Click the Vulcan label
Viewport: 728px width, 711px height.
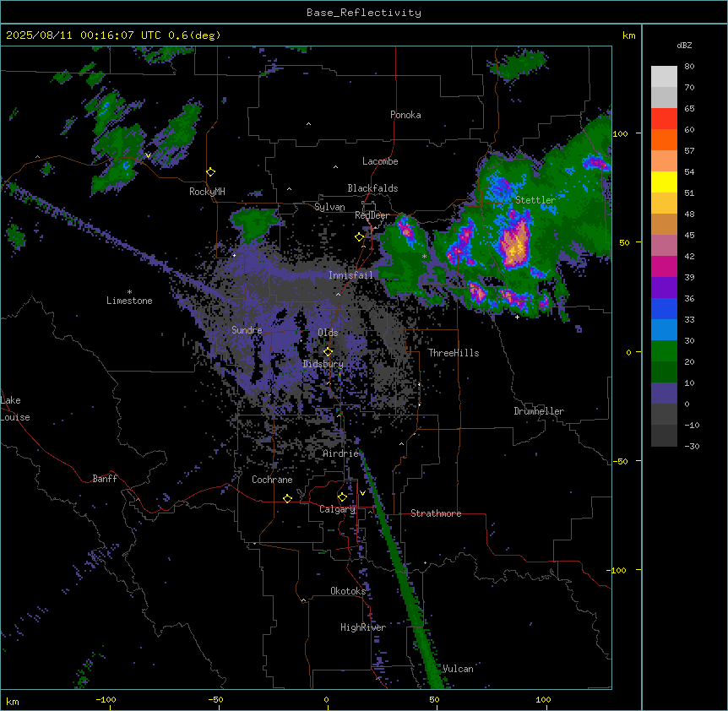[x=458, y=669]
